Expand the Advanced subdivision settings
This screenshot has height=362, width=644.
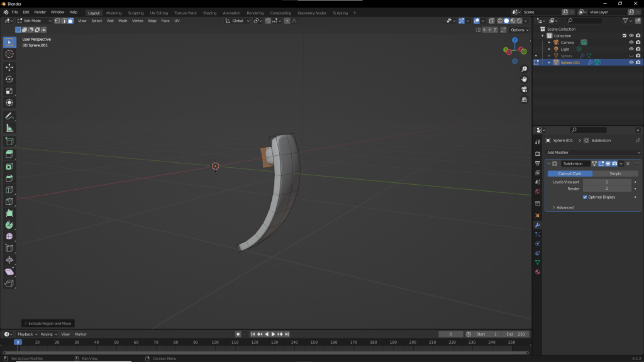[563, 207]
